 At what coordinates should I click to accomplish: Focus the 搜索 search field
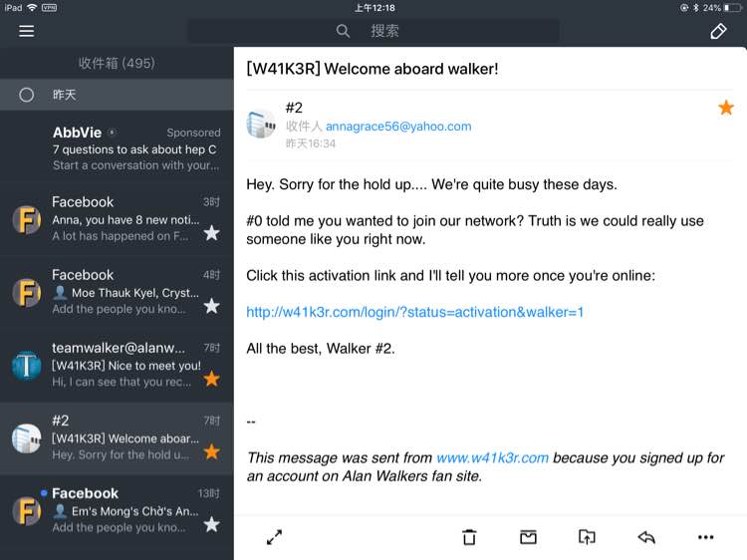click(x=373, y=31)
